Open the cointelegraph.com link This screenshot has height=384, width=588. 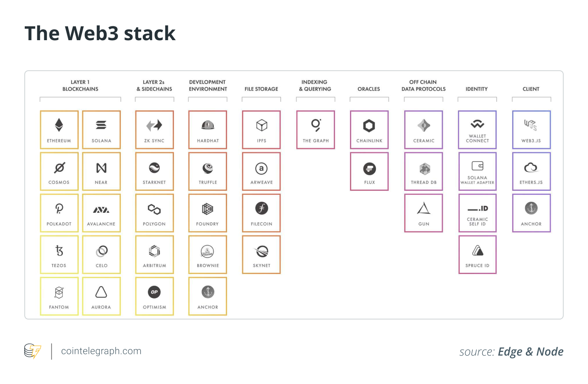pos(101,351)
